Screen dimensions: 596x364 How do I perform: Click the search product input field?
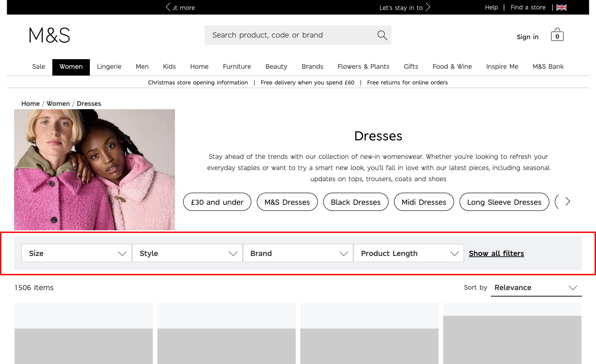[x=298, y=35]
